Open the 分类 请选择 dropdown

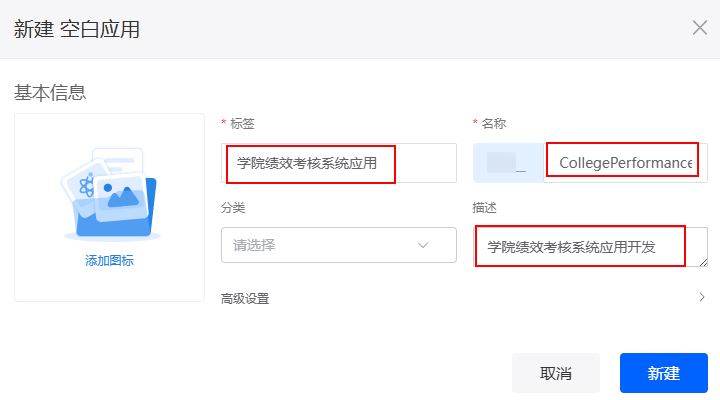[x=339, y=245]
